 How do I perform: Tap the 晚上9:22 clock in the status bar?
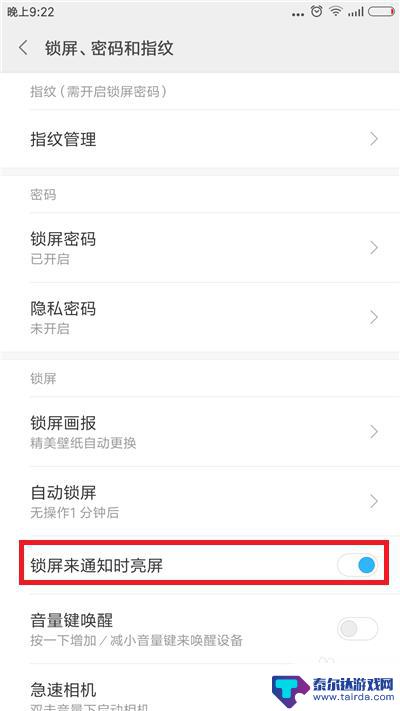pyautogui.click(x=31, y=12)
